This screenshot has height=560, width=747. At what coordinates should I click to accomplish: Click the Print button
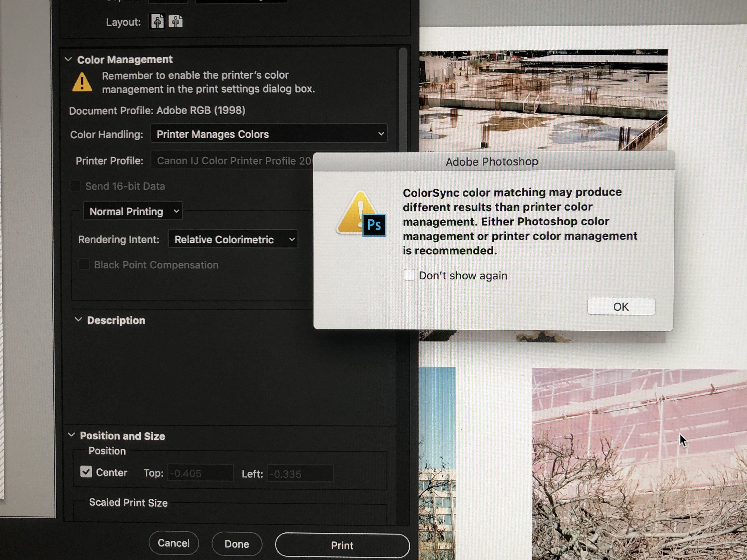click(x=342, y=545)
